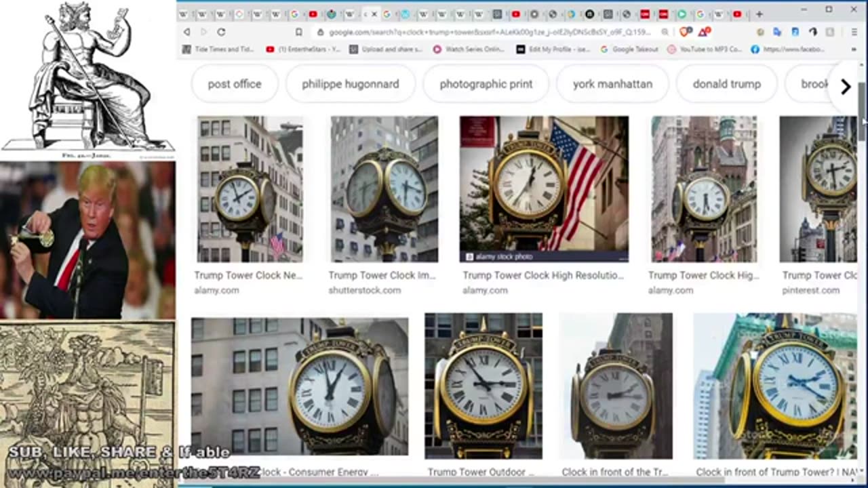Open the Google Translate extension icon
The height and width of the screenshot is (488, 868).
(777, 32)
